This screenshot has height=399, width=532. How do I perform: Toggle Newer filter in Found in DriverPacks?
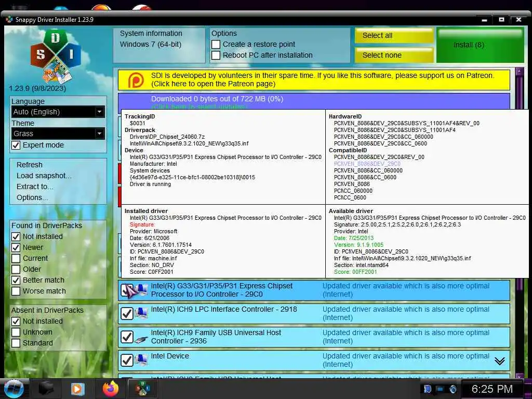point(16,247)
